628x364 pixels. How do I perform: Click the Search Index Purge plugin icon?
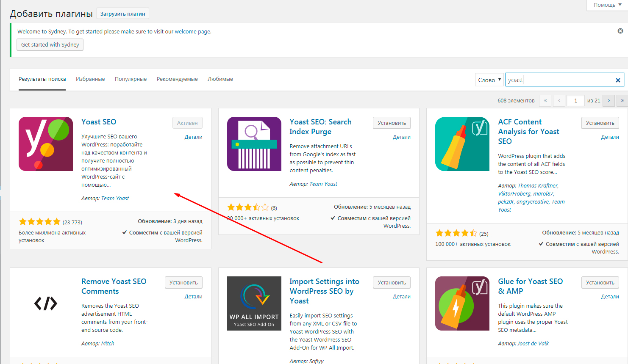[x=254, y=144]
